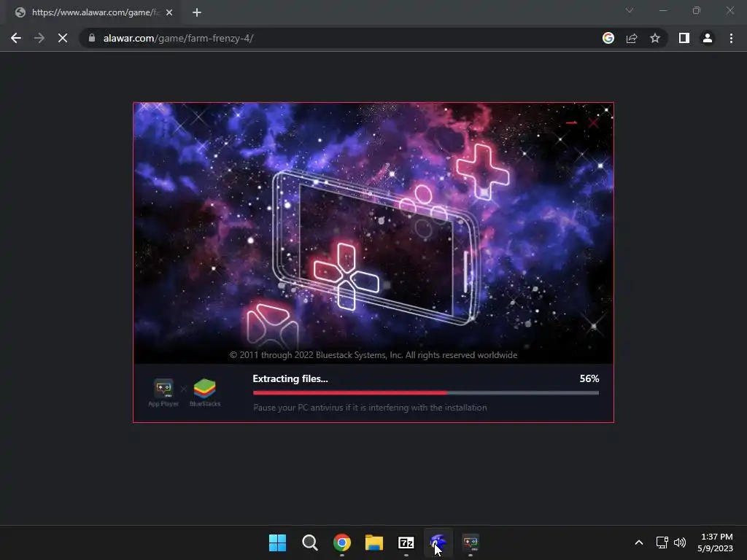747x560 pixels.
Task: Open the blue hedgehog taskbar app
Action: (x=438, y=542)
